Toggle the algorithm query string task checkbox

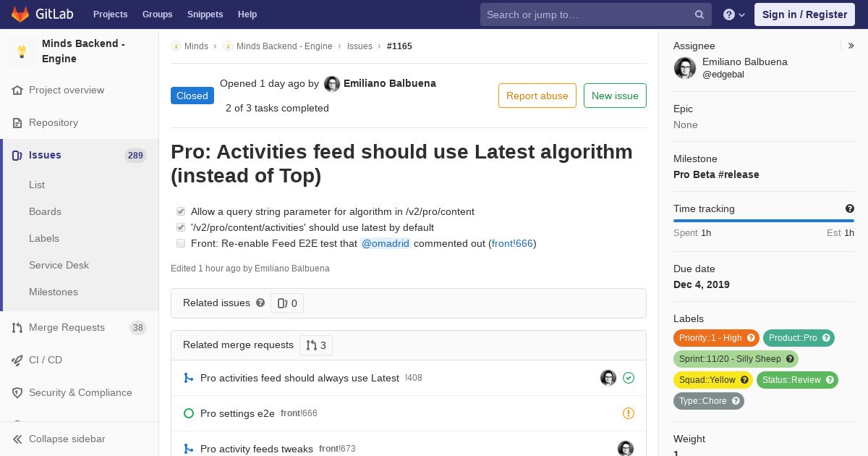tap(181, 211)
